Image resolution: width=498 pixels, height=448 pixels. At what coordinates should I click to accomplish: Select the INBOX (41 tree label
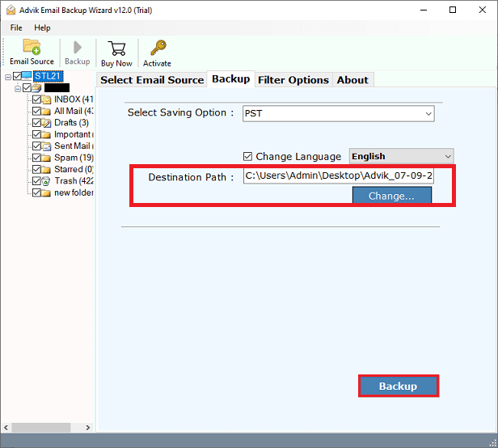74,99
